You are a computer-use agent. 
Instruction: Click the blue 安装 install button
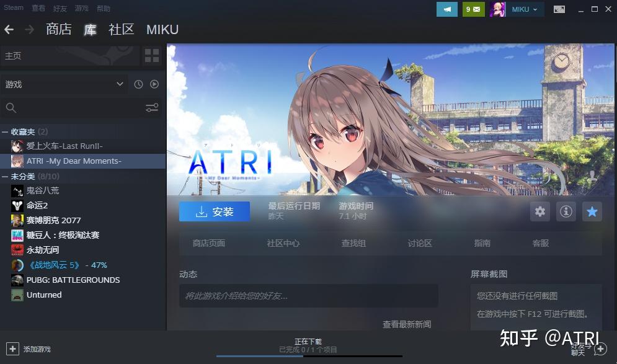[214, 211]
